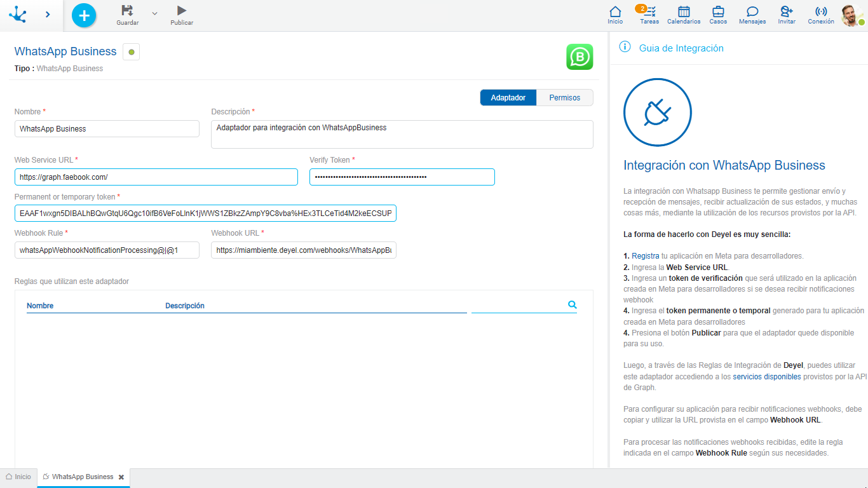Click the Tareas notification badge 2
Screen dimensions: 868x488
tap(642, 9)
